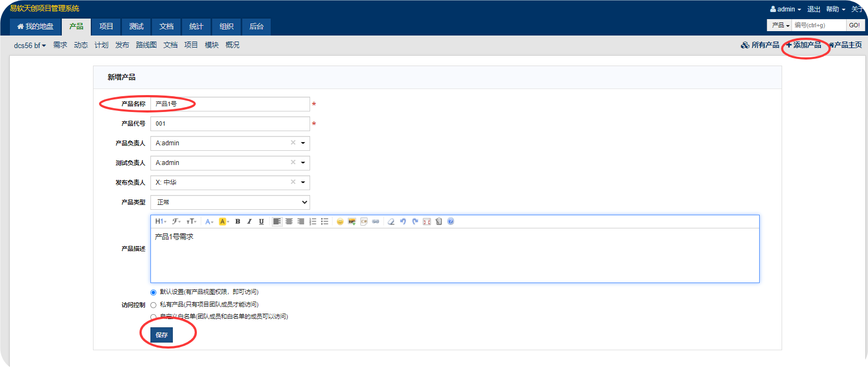Viewport: 868px width, 371px height.
Task: Open the admin user dropdown
Action: (x=785, y=9)
